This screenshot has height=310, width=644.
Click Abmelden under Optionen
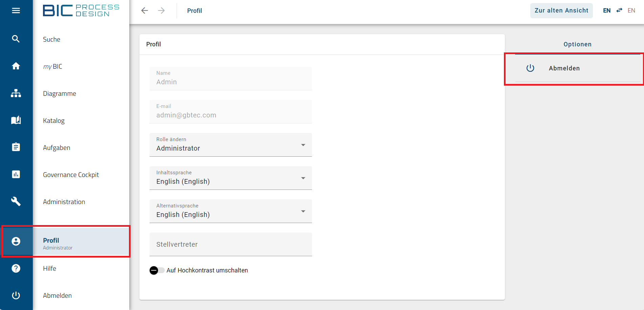pos(564,68)
